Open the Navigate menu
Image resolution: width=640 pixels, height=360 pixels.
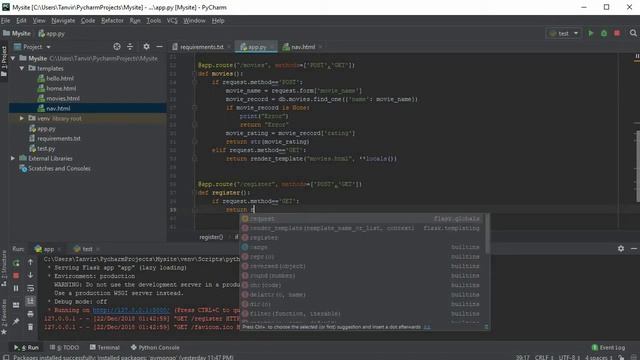click(x=63, y=20)
